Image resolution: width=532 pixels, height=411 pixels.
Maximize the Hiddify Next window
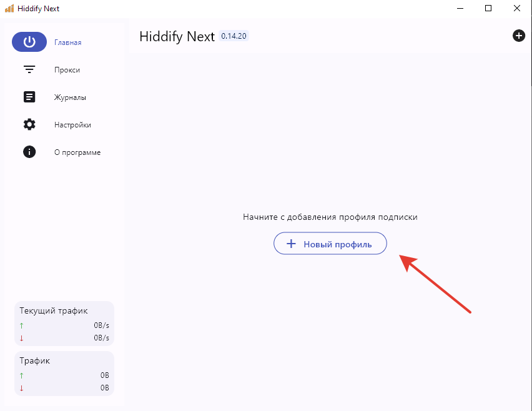pos(488,9)
